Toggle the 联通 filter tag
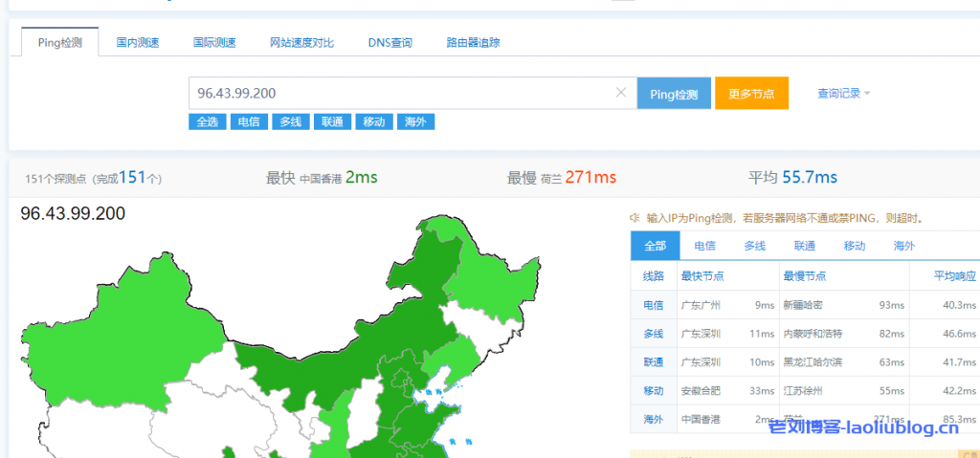 [332, 121]
